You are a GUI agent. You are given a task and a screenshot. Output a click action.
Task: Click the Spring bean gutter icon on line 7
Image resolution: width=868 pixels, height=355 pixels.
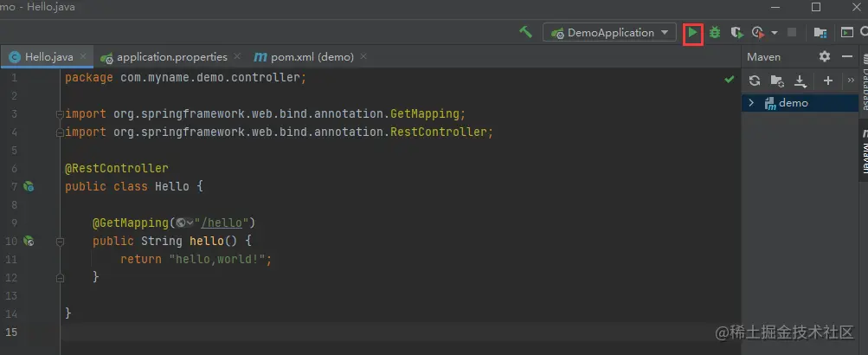coord(29,187)
